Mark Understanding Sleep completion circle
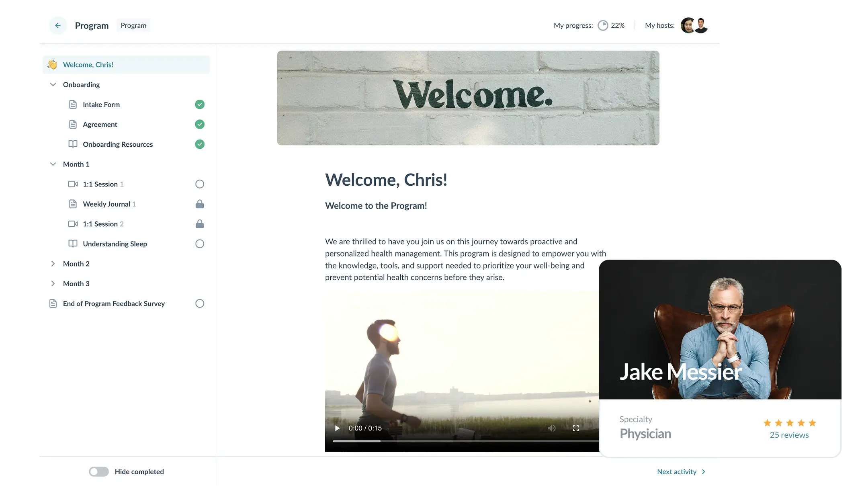868x496 pixels. click(x=200, y=244)
